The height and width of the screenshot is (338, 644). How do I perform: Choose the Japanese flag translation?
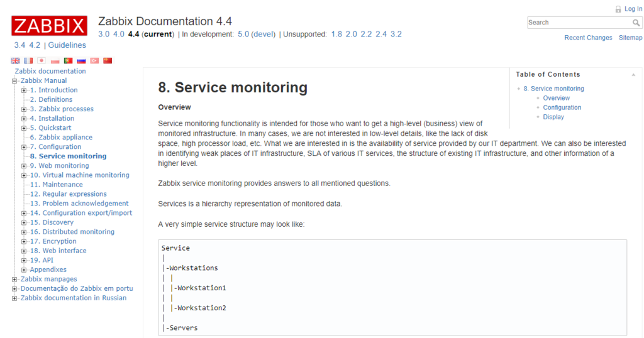coord(42,61)
